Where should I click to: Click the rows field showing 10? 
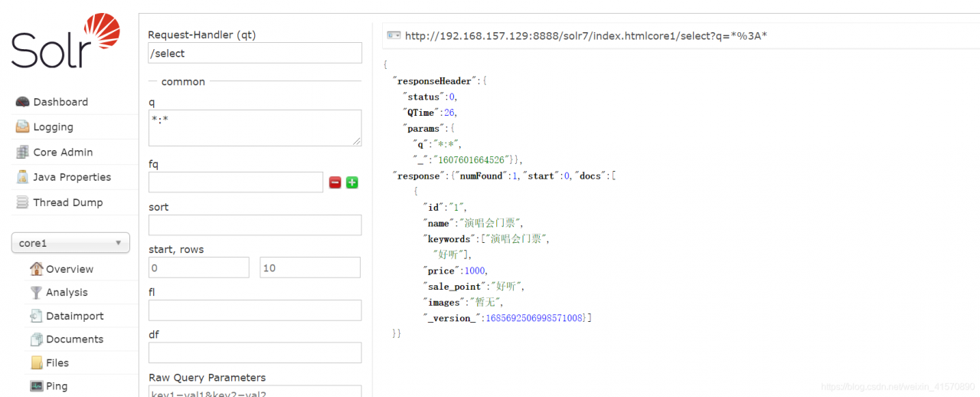point(310,267)
